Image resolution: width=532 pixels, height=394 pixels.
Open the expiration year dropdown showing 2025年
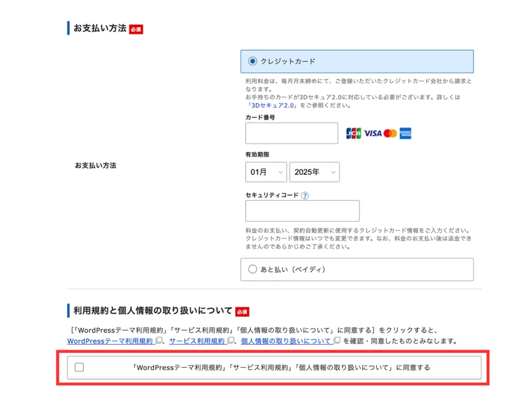click(x=314, y=172)
